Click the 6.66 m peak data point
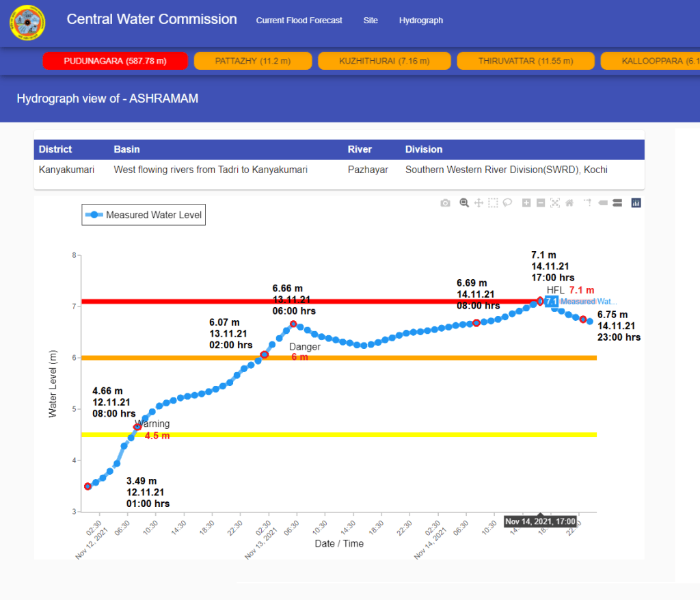This screenshot has height=600, width=700. pyautogui.click(x=293, y=324)
